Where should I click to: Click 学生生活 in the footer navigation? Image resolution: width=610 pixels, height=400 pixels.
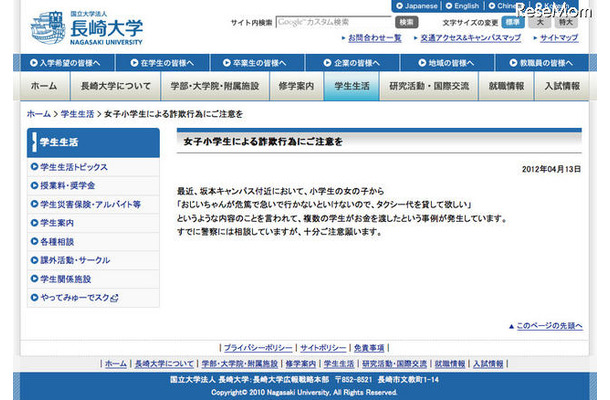[339, 364]
